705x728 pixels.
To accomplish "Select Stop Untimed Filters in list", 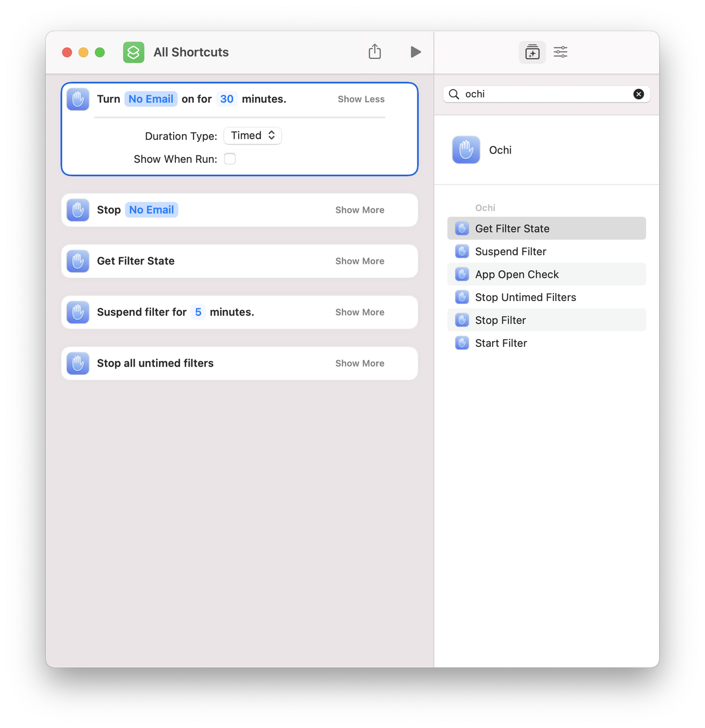I will (x=525, y=297).
